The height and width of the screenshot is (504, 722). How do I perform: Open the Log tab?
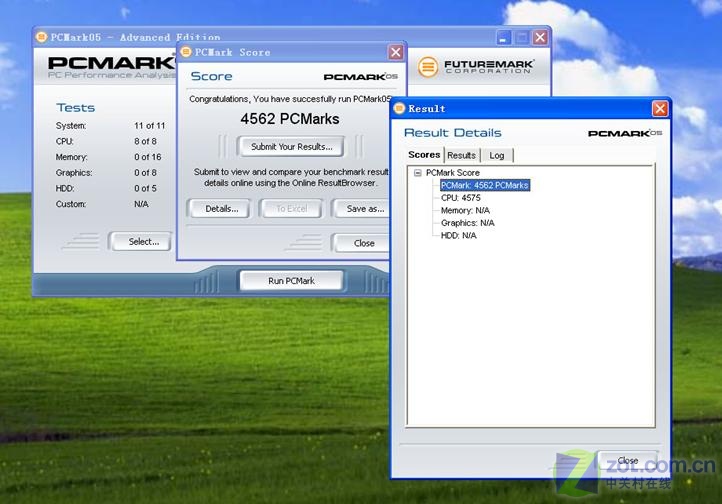496,156
